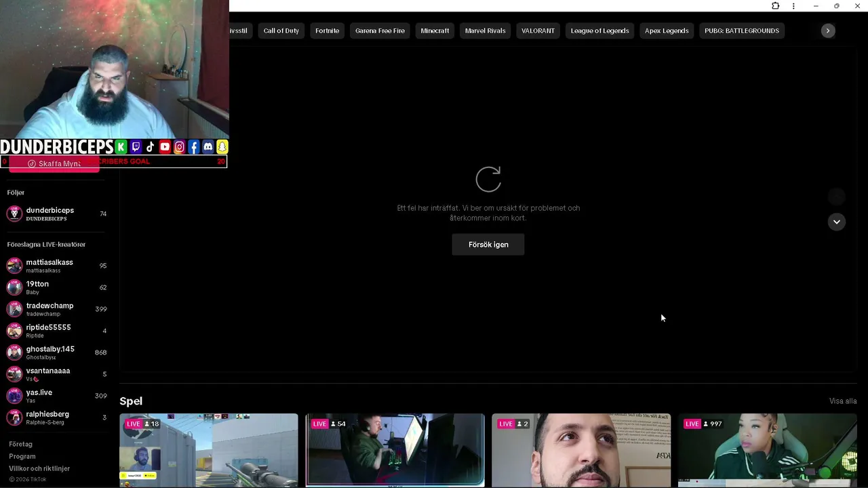Click the Instagram logo in the stream overlay
The height and width of the screenshot is (488, 868).
tap(179, 147)
